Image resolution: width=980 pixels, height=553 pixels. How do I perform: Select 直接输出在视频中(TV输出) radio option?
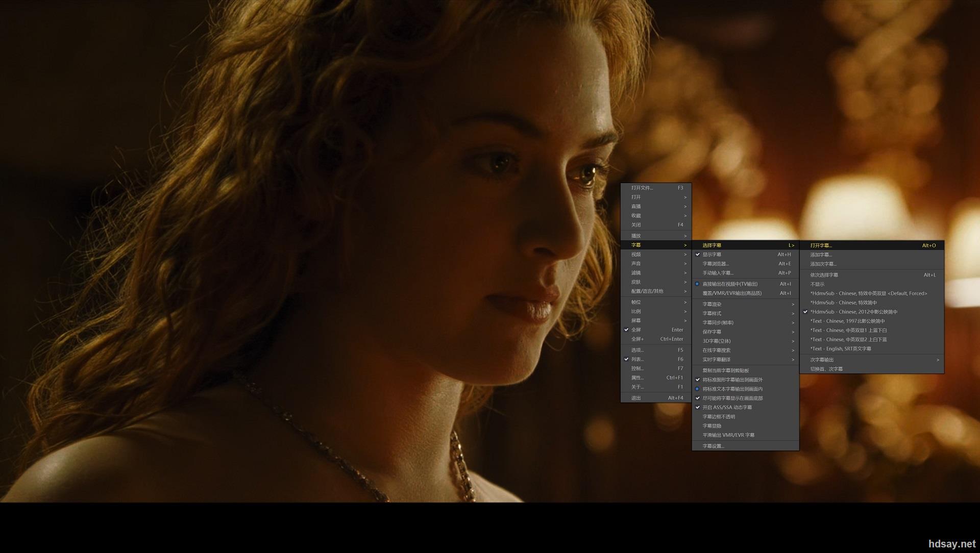(x=745, y=284)
